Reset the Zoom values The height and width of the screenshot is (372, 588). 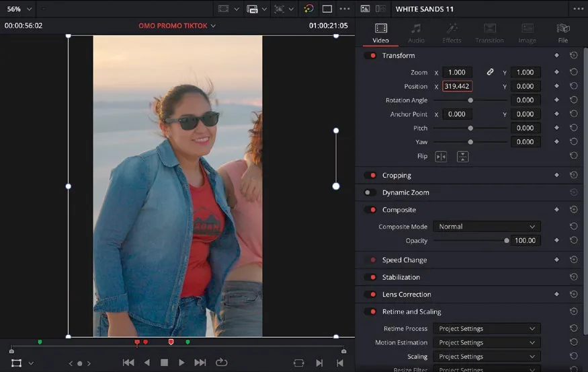tap(573, 72)
